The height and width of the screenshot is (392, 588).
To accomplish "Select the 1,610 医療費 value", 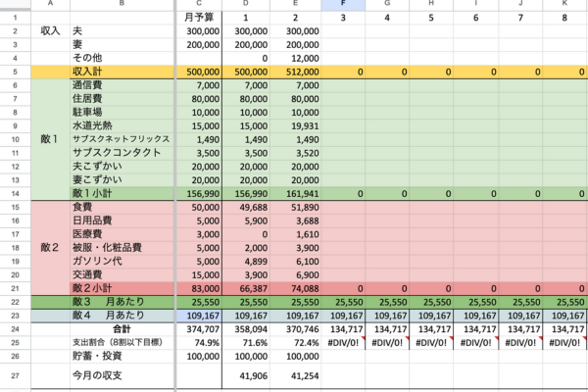I will click(x=296, y=234).
